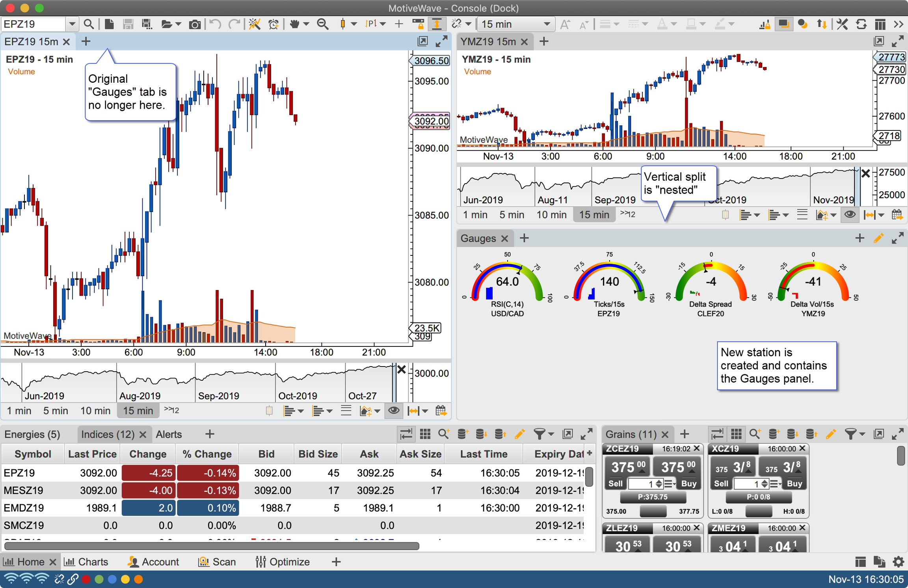The height and width of the screenshot is (588, 908).
Task: Click the pencil edit icon in Gauges panel
Action: coord(878,238)
